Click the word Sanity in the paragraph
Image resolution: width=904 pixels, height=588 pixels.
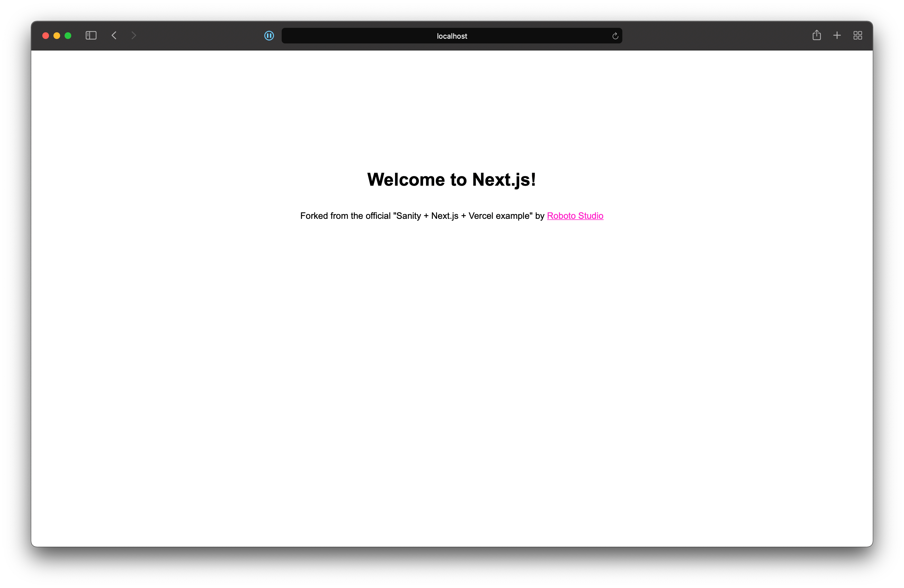[x=409, y=216]
